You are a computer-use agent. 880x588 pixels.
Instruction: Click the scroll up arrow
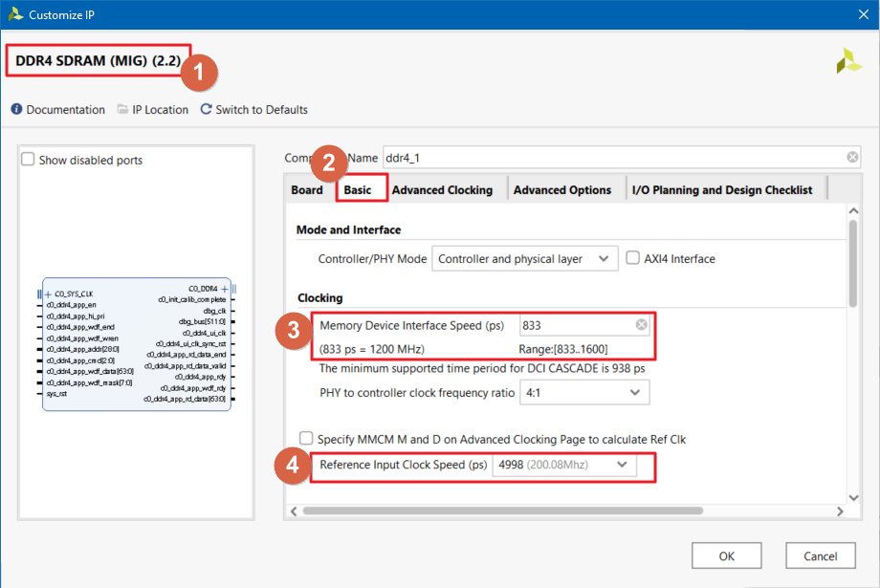(x=853, y=210)
